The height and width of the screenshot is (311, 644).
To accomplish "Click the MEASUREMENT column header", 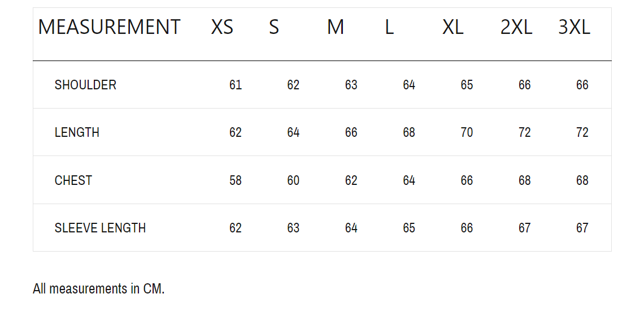I will point(109,27).
